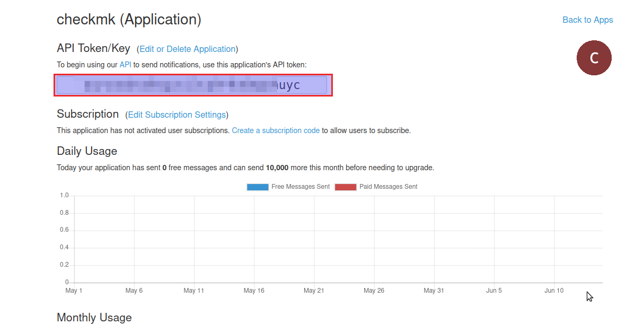The width and height of the screenshot is (644, 324).
Task: Open Edit or Delete Application link
Action: (x=187, y=49)
